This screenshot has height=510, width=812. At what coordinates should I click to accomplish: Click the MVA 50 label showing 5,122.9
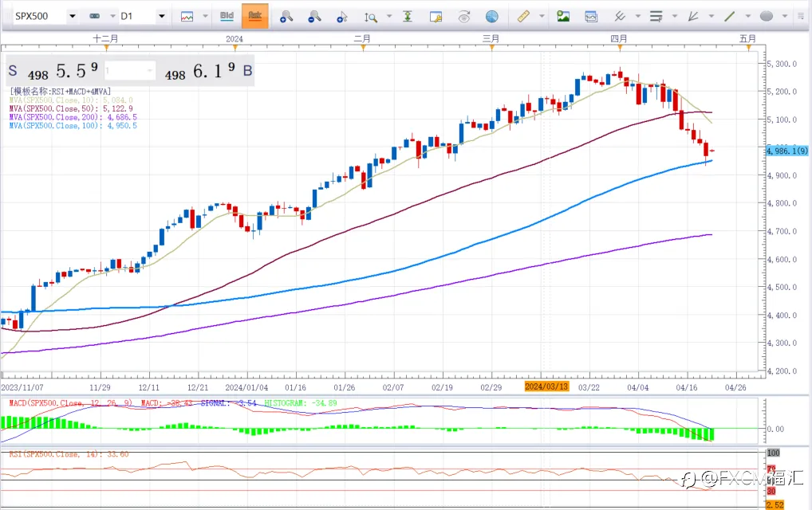[x=71, y=108]
